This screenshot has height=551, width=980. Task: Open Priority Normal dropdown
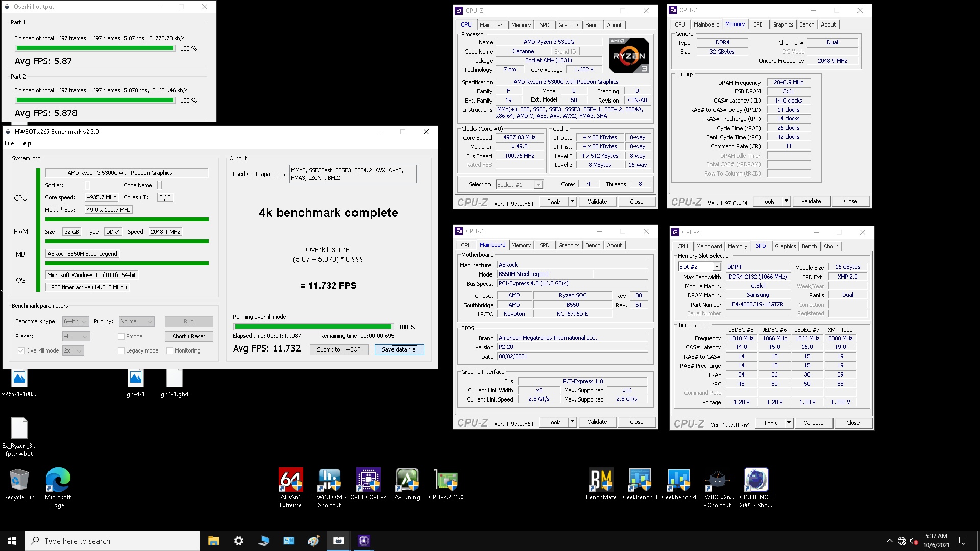click(x=136, y=321)
